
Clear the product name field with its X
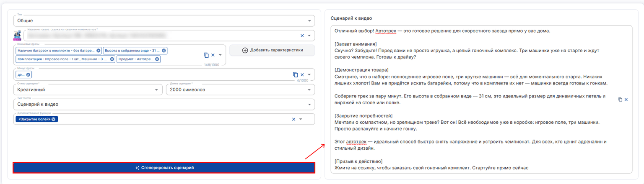pyautogui.click(x=302, y=36)
